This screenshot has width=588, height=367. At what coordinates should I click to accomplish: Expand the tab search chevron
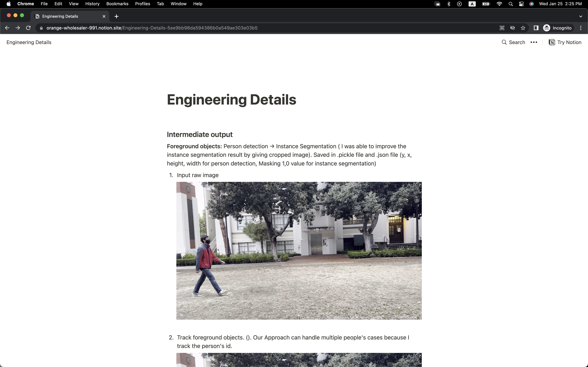click(x=581, y=16)
